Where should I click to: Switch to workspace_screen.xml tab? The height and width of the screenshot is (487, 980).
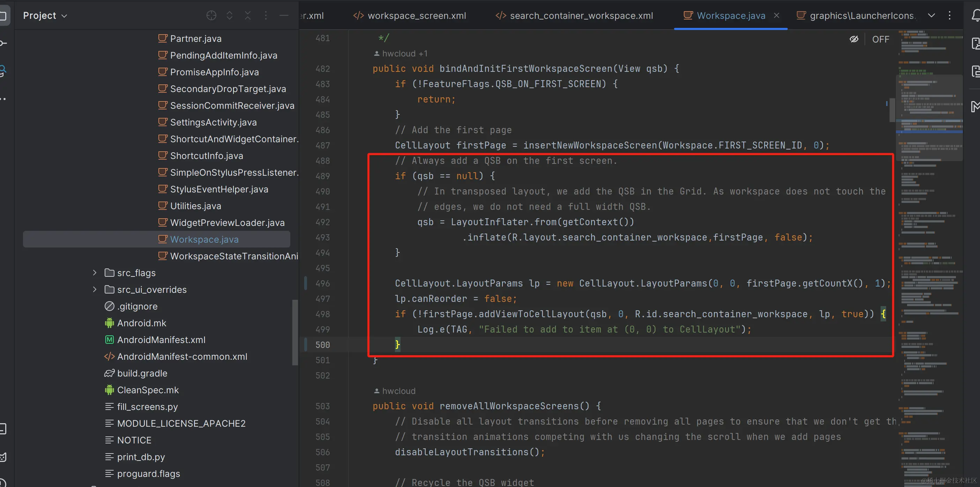410,16
